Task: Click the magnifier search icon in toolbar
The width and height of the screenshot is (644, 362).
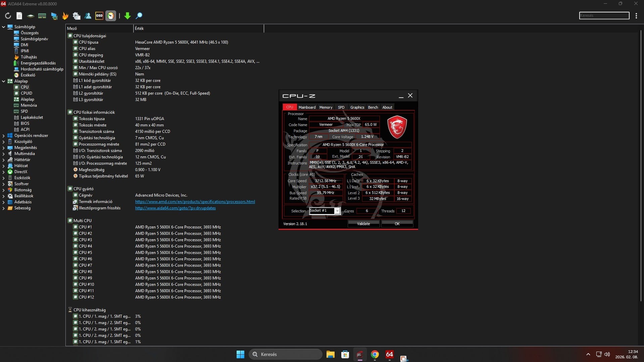Action: [x=139, y=16]
